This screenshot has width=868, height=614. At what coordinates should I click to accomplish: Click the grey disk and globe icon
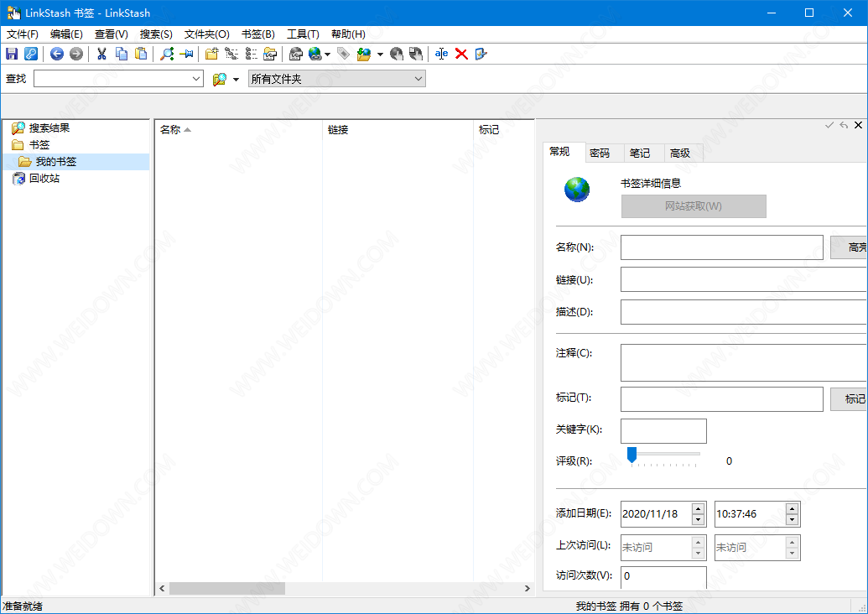(416, 54)
